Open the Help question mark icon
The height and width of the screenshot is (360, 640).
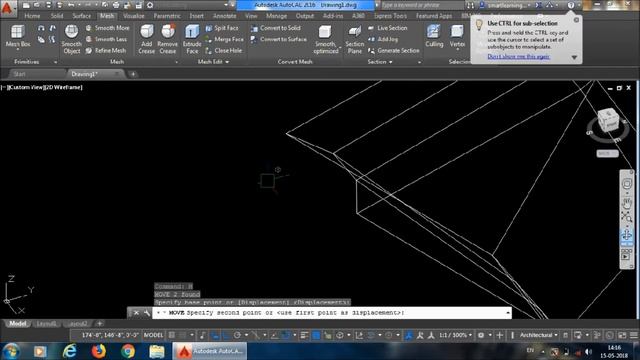(571, 5)
